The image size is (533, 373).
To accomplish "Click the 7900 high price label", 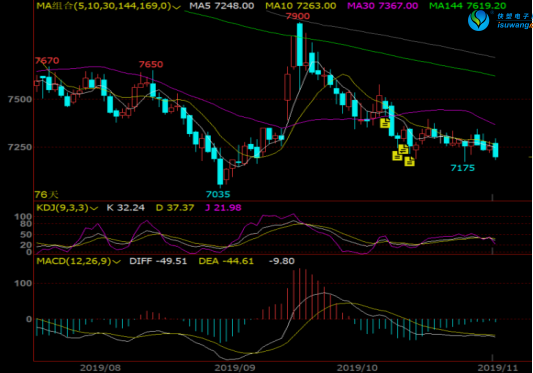I will click(298, 16).
